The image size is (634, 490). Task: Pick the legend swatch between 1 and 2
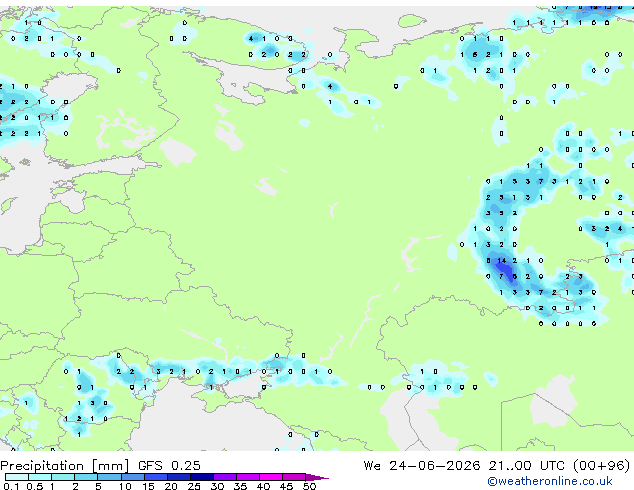63,477
